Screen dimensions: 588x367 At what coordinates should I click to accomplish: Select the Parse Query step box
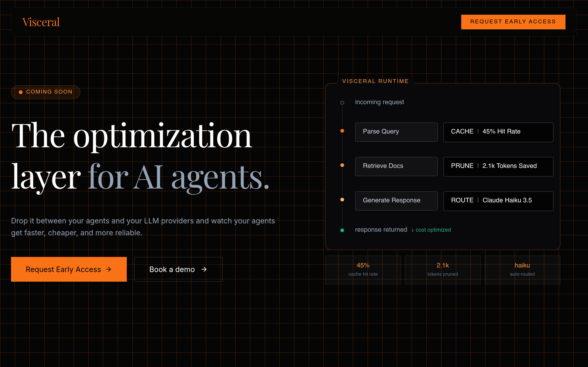[x=396, y=132]
